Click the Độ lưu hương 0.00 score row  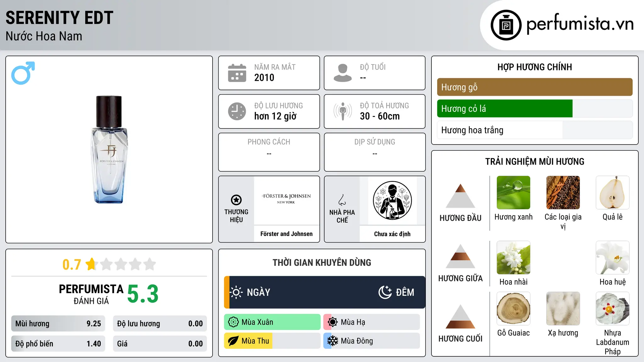(x=160, y=324)
